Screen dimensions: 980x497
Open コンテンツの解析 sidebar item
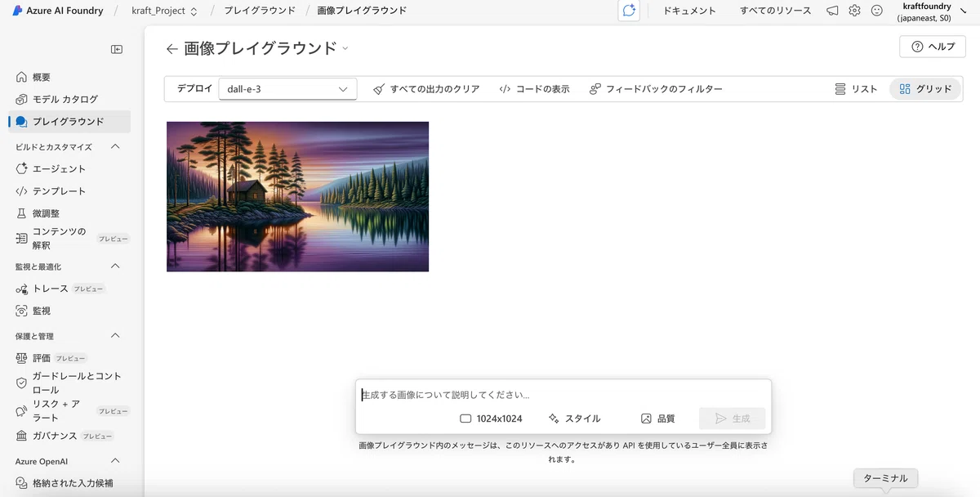tap(69, 238)
